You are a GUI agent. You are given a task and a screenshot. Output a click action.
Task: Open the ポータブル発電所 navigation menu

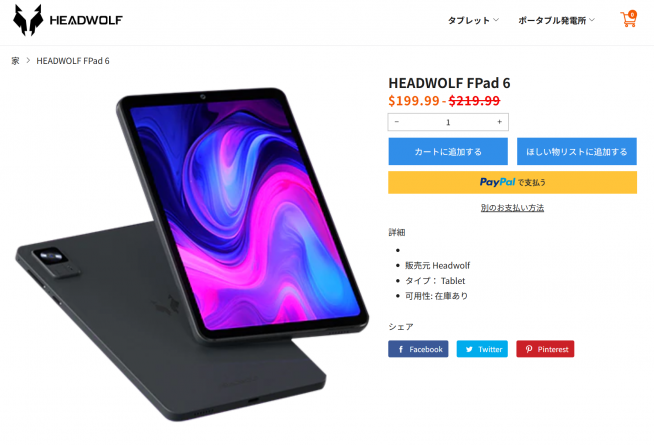552,20
